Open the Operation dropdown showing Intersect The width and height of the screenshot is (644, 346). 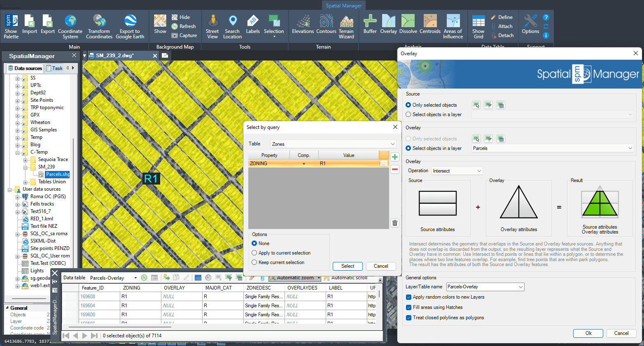pyautogui.click(x=457, y=171)
